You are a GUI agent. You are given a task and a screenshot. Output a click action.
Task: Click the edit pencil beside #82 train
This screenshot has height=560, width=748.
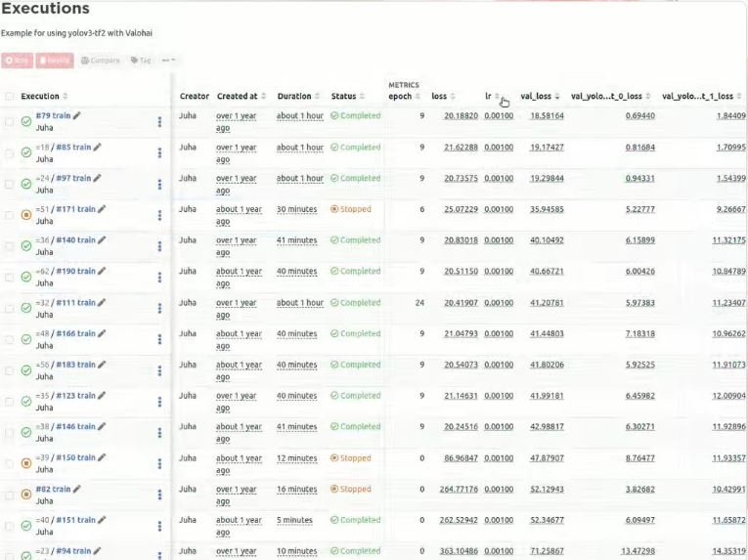coord(77,489)
